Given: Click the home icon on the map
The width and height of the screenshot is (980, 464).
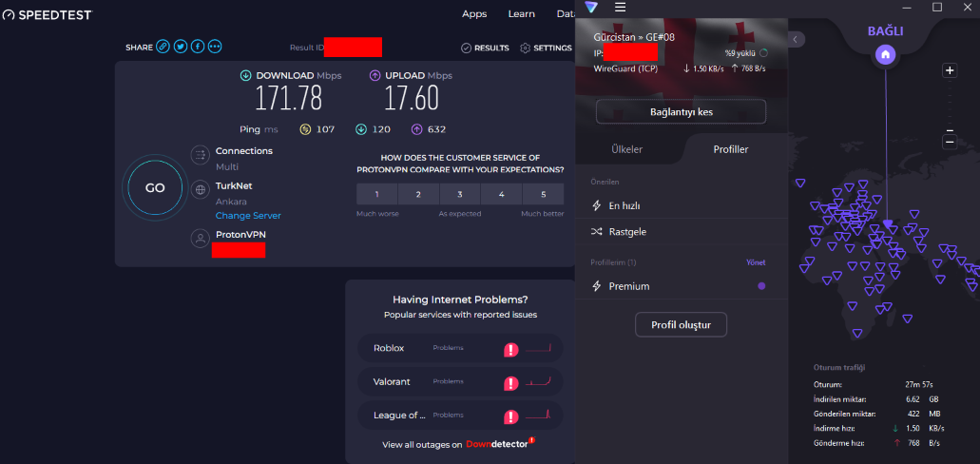Looking at the screenshot, I should pyautogui.click(x=885, y=55).
